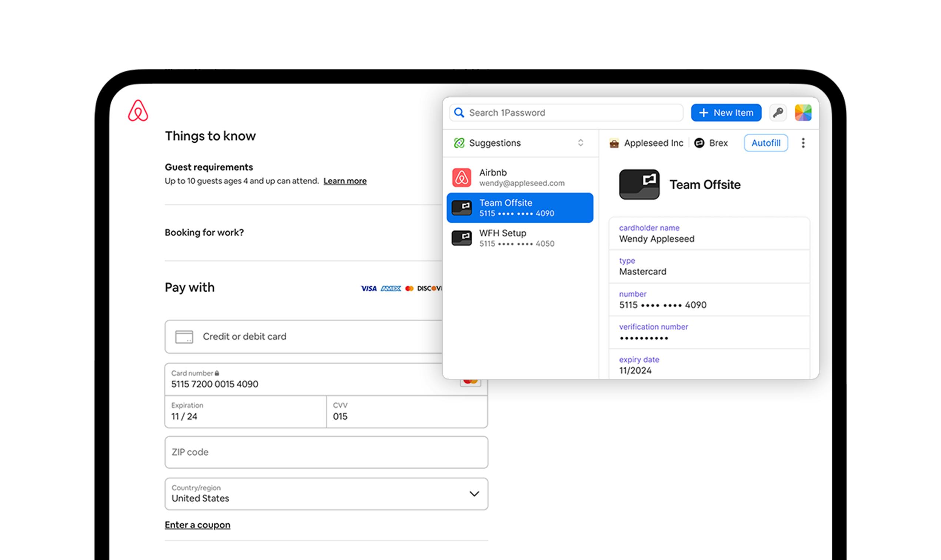The height and width of the screenshot is (560, 941).
Task: Click the credit card icon in payment method
Action: pyautogui.click(x=184, y=337)
